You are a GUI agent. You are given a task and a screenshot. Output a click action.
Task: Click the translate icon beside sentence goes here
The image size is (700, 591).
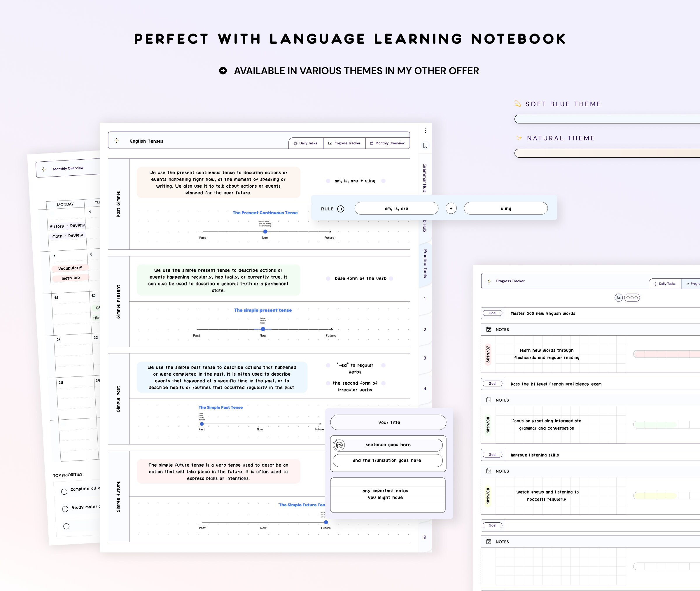pyautogui.click(x=339, y=444)
